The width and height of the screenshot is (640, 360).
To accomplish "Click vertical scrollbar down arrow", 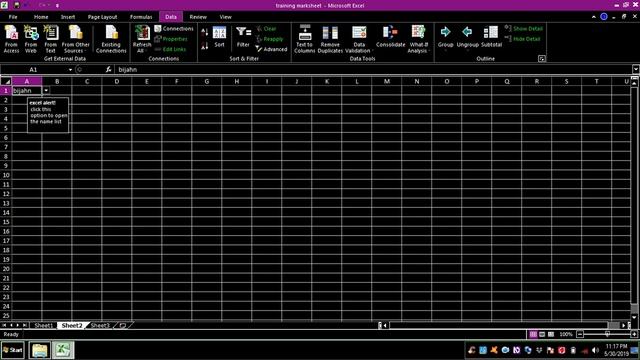I will coord(634,317).
